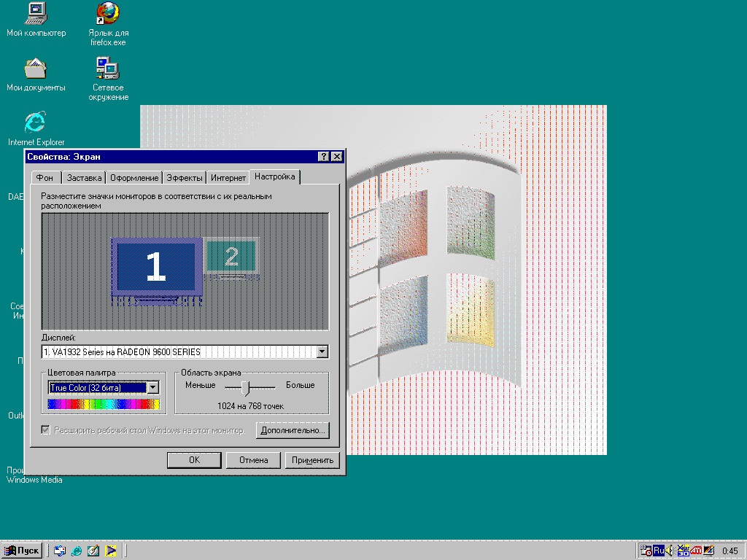
Task: Close the Свойства: Экран dialog
Action: point(337,157)
